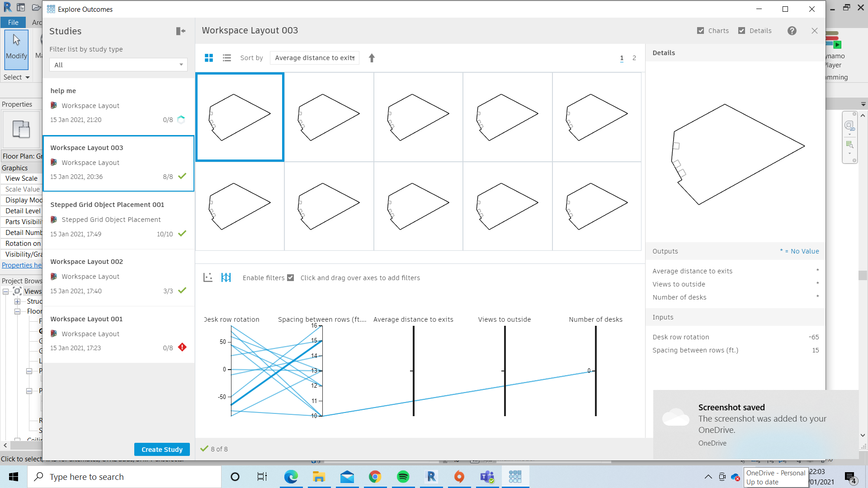Click the Create Study button
The width and height of the screenshot is (868, 488).
click(161, 449)
